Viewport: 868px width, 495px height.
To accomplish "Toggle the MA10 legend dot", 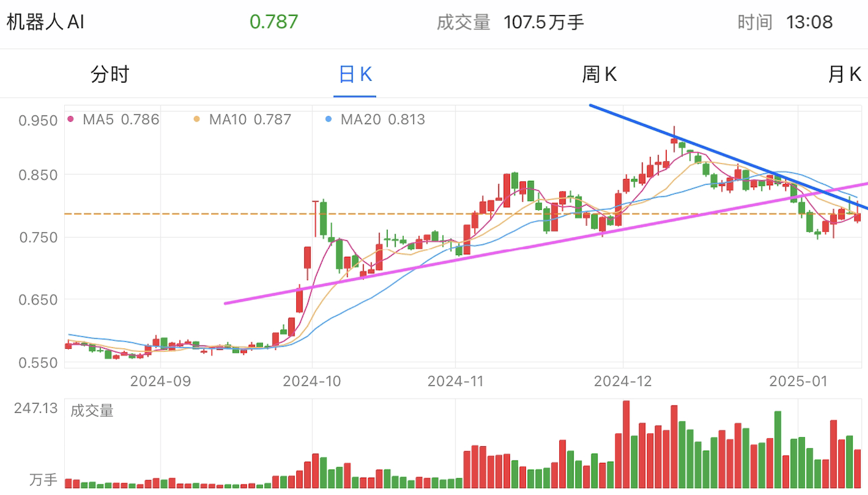I will [x=197, y=119].
